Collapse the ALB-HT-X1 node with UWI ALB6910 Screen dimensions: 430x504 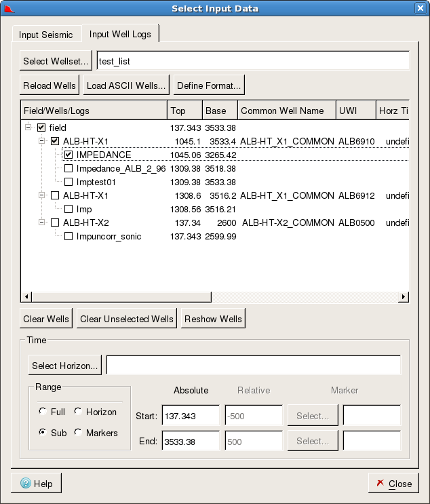41,141
